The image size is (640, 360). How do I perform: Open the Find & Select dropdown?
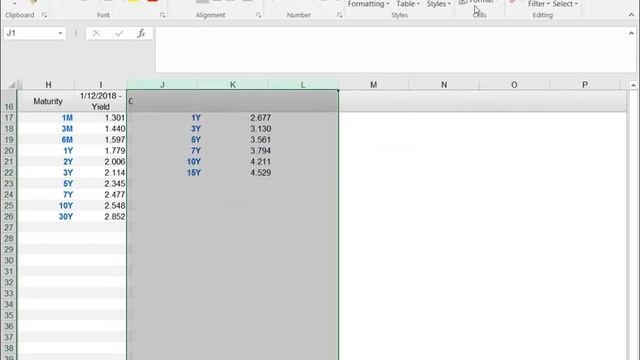565,4
